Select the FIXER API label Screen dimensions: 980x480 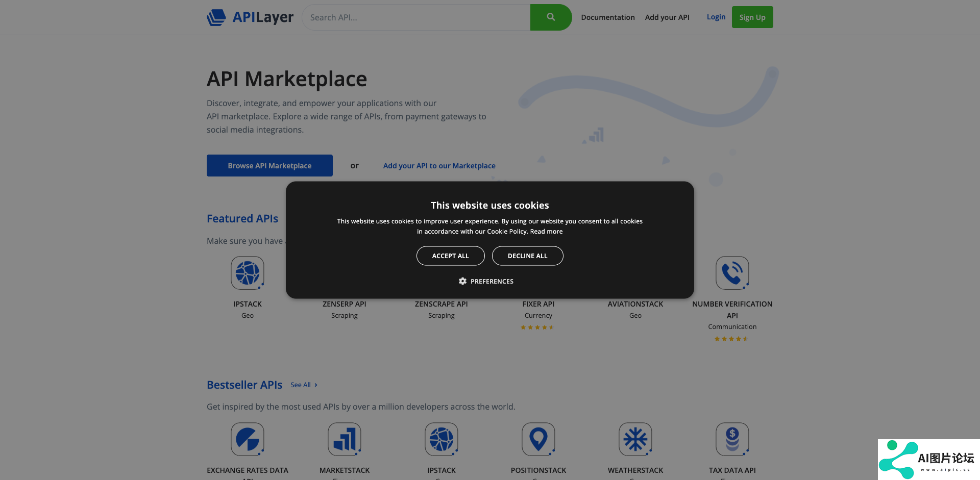click(x=538, y=304)
